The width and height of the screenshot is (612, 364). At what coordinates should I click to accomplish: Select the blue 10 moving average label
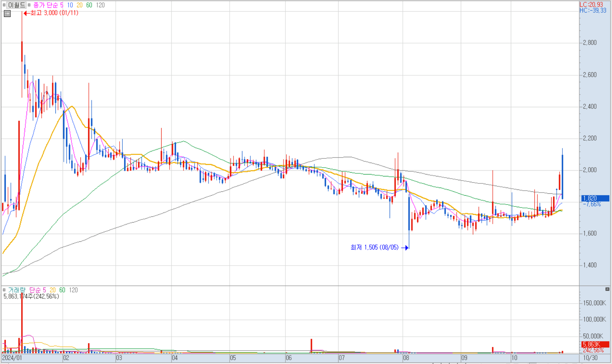(70, 5)
